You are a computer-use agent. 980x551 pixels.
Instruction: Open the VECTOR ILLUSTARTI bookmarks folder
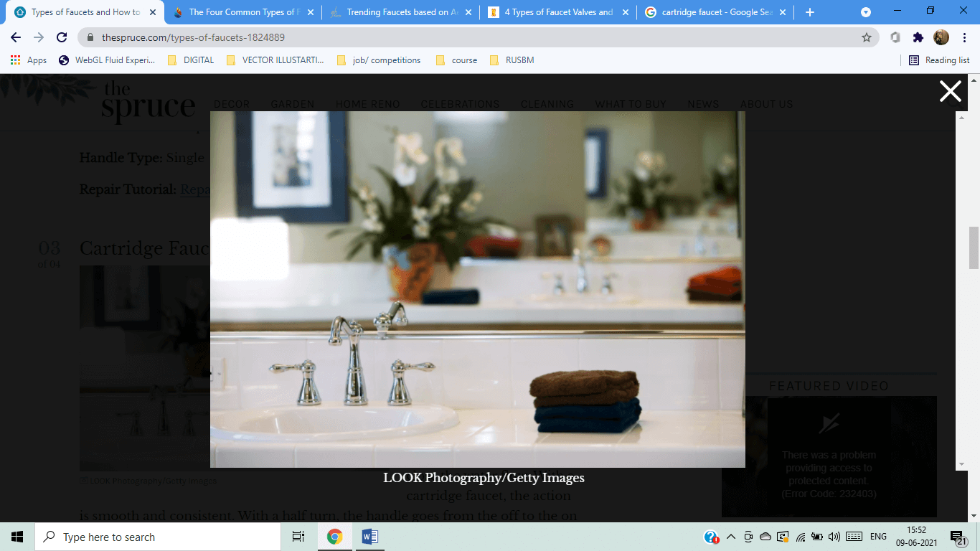(275, 60)
